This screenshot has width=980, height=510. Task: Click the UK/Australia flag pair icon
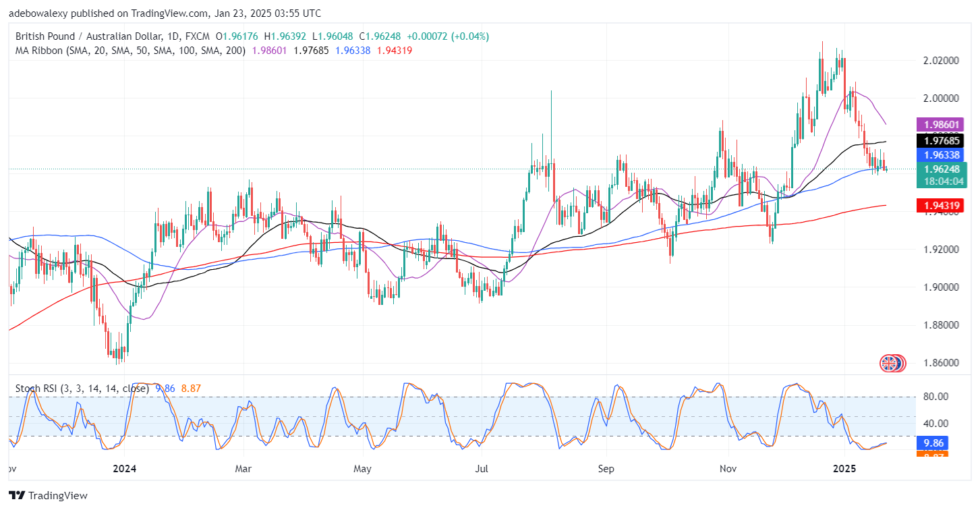tap(892, 364)
